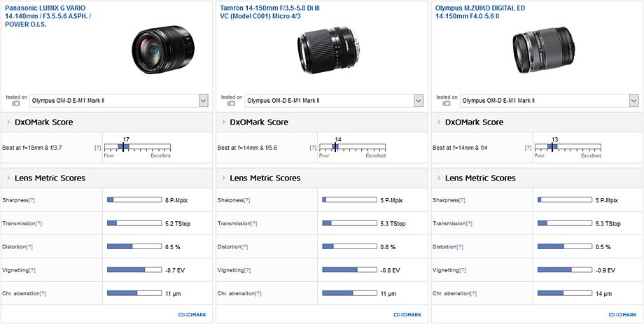The height and width of the screenshot is (324, 644).
Task: Click the Vignetting help link in the Panasonic panel
Action: [x=31, y=270]
